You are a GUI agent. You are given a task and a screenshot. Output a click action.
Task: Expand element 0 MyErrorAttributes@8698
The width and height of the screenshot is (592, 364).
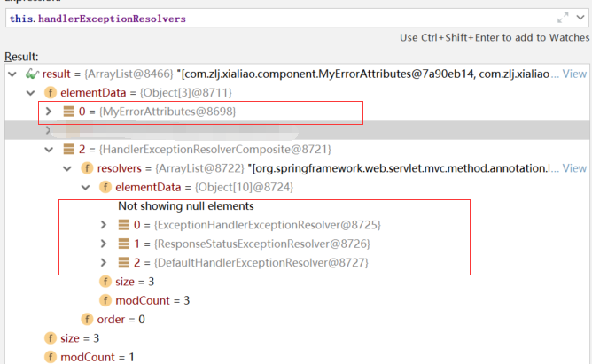[49, 112]
